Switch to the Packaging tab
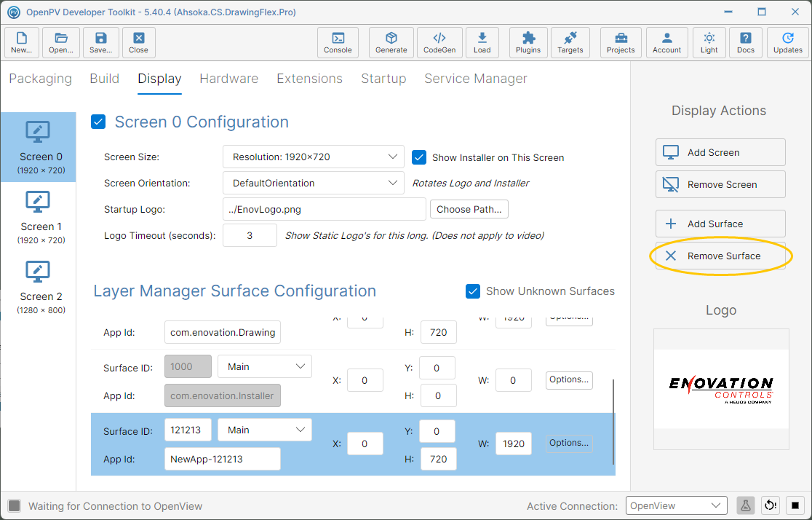Image resolution: width=812 pixels, height=520 pixels. point(41,79)
